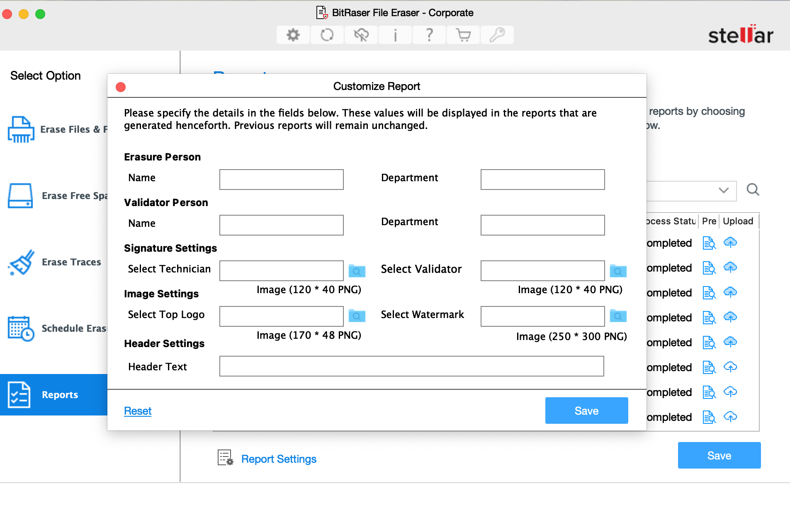Click the crossed-out cloud toolbar icon
The height and width of the screenshot is (532, 790).
point(361,35)
